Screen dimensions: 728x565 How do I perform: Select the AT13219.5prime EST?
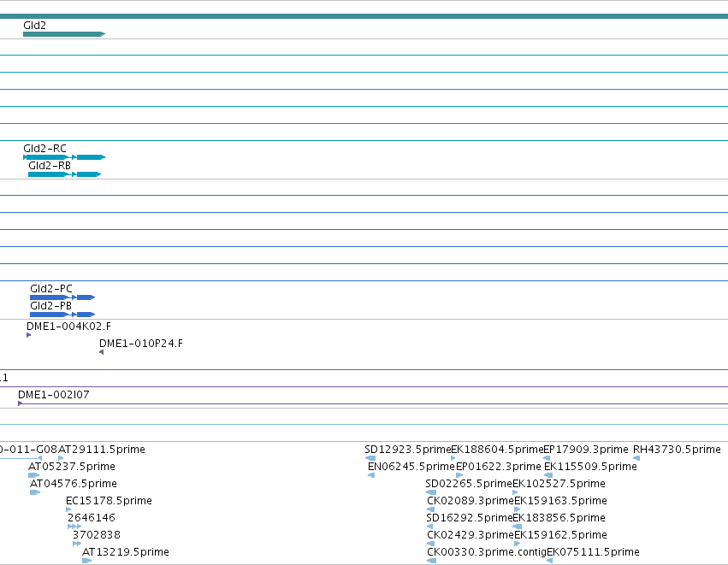click(x=86, y=561)
